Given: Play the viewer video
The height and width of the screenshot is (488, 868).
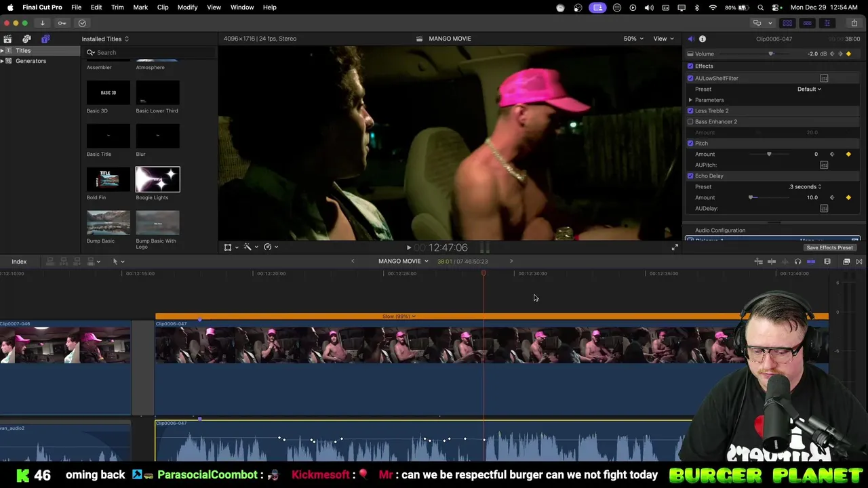Looking at the screenshot, I should point(408,247).
